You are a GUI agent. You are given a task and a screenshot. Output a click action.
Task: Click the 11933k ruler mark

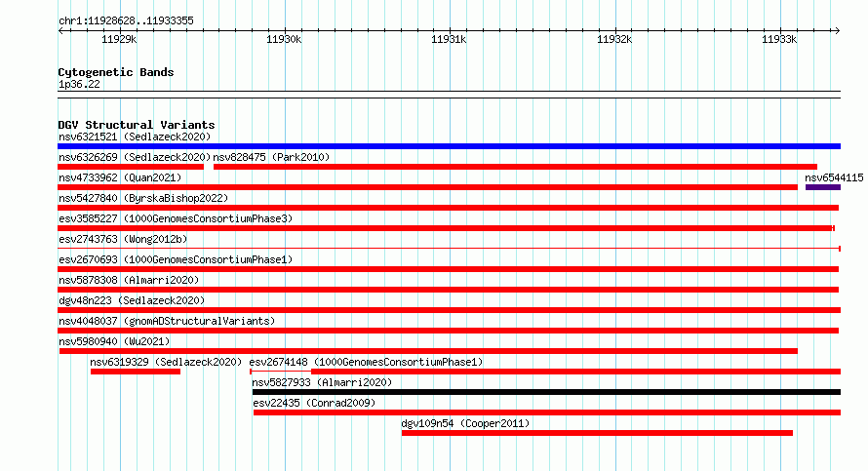[x=779, y=39]
